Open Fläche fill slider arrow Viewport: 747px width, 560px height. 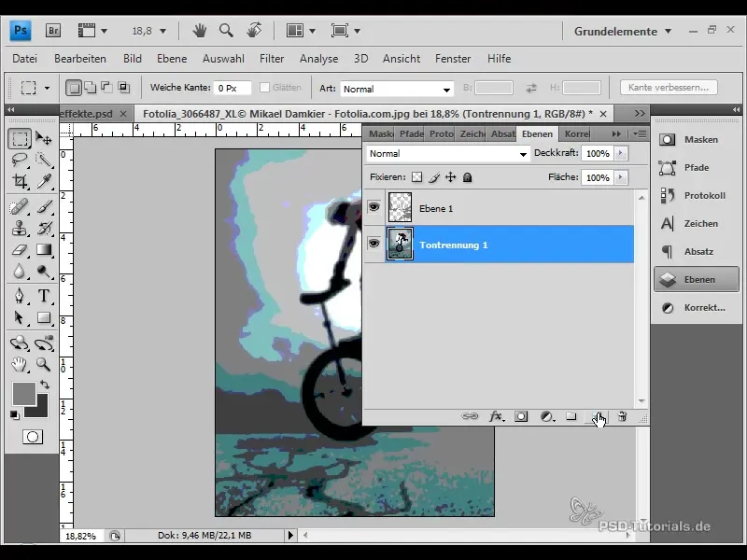[620, 177]
